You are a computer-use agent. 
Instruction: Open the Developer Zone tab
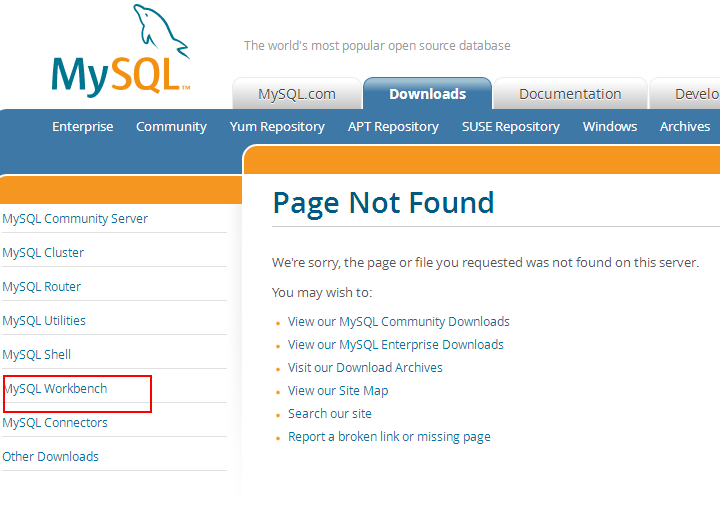click(685, 94)
